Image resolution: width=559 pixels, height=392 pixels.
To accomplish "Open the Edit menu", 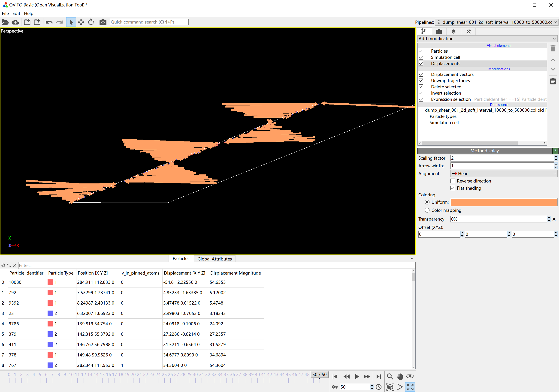I will 16,13.
